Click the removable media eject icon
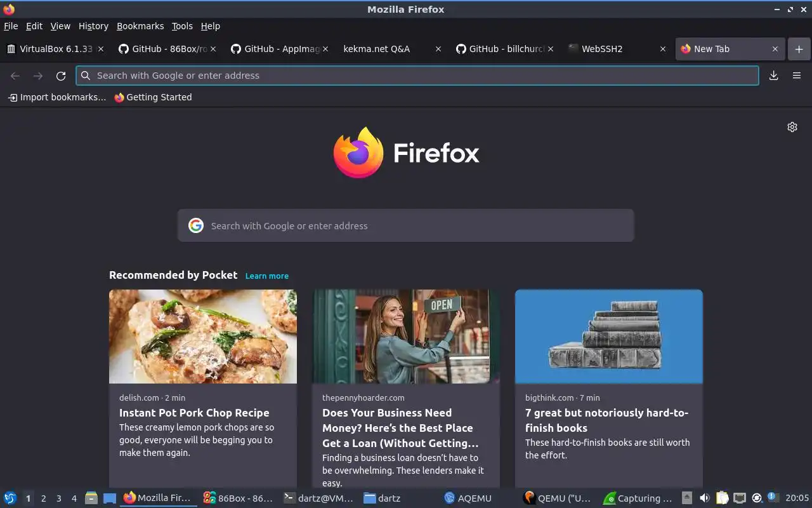 687,498
